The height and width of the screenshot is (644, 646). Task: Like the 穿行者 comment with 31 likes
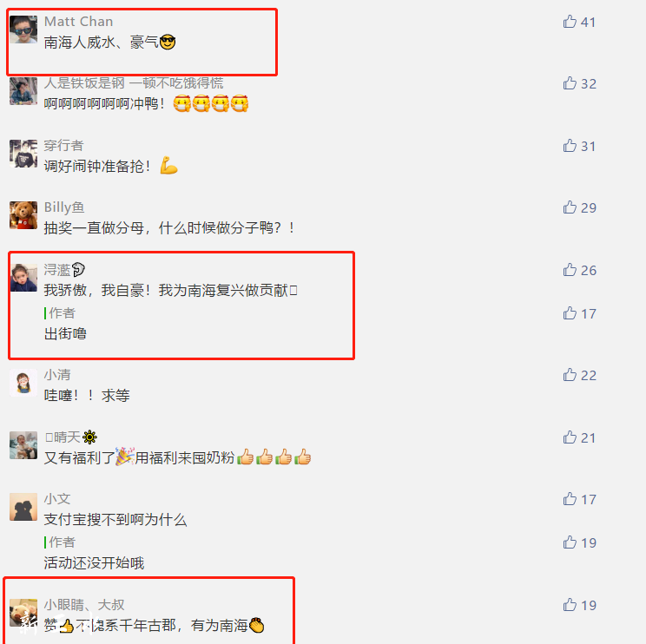click(570, 146)
